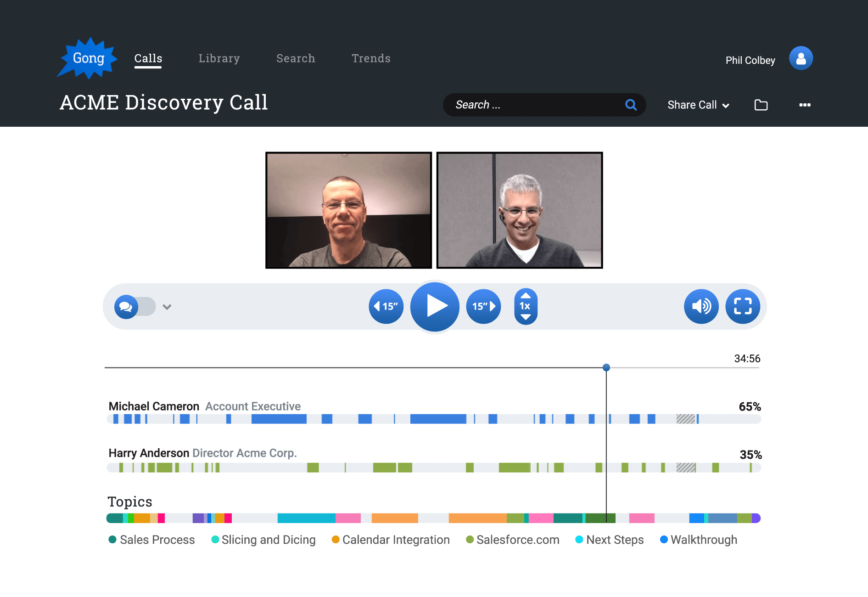Open the Calls tab

[148, 58]
